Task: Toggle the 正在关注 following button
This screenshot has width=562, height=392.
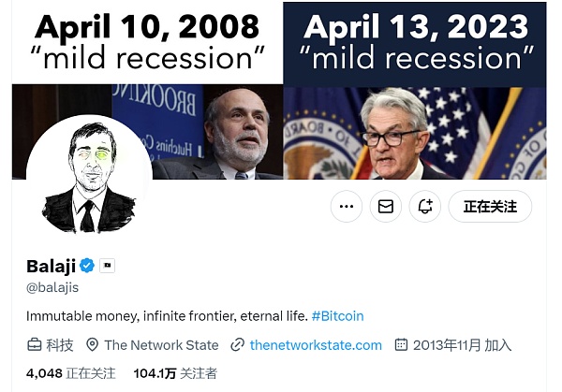Action: click(490, 207)
